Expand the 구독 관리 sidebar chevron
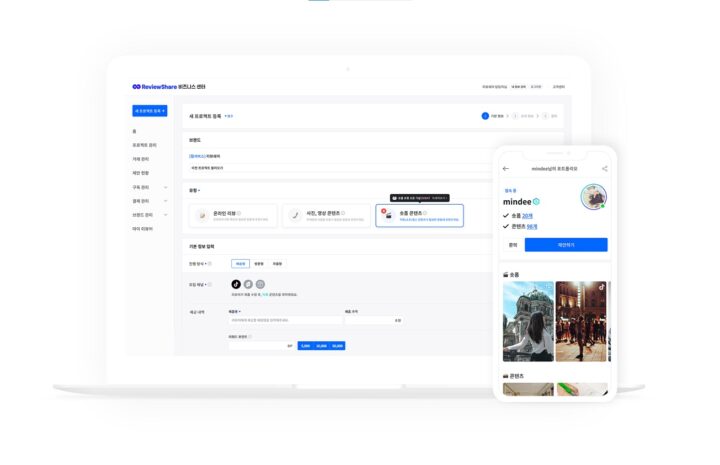720x465 pixels. pyautogui.click(x=166, y=187)
